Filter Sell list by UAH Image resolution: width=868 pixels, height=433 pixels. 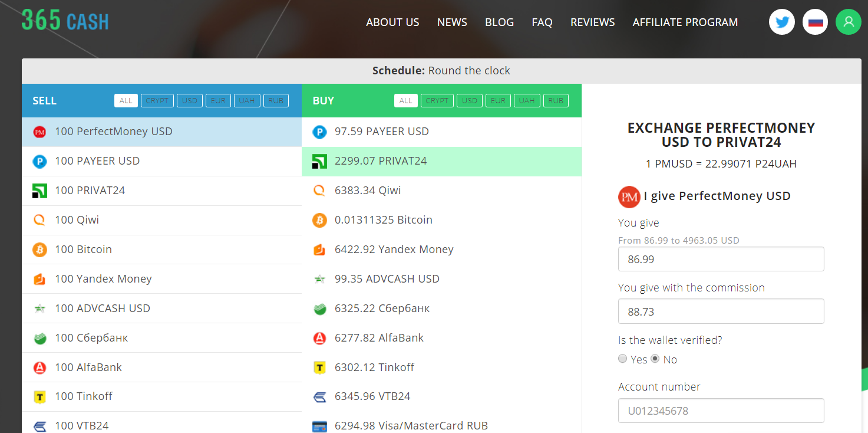click(247, 100)
